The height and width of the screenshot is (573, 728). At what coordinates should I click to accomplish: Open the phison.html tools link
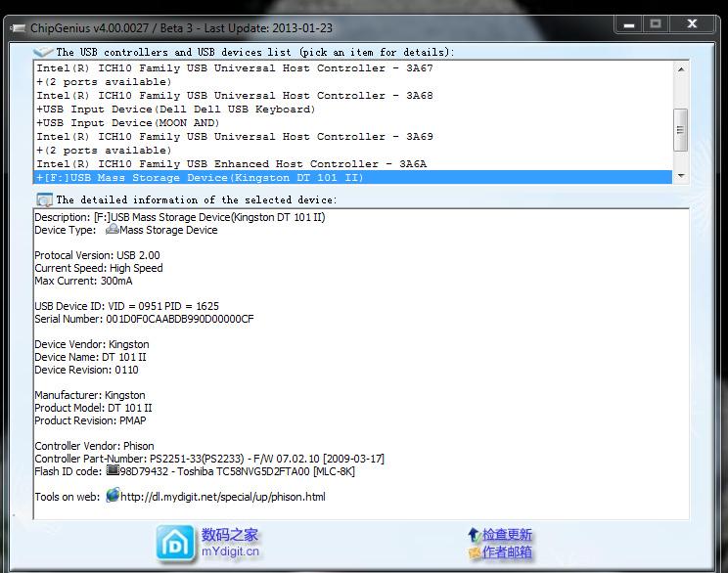pyautogui.click(x=223, y=497)
